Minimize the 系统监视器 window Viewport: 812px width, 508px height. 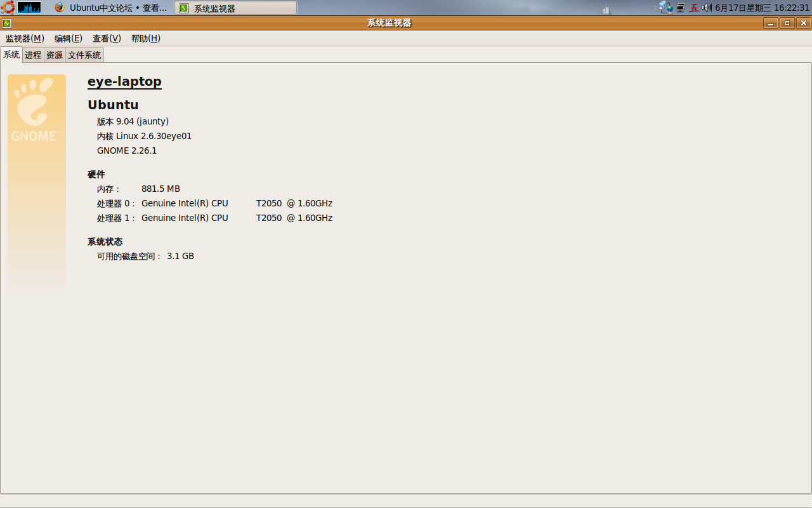(771, 23)
